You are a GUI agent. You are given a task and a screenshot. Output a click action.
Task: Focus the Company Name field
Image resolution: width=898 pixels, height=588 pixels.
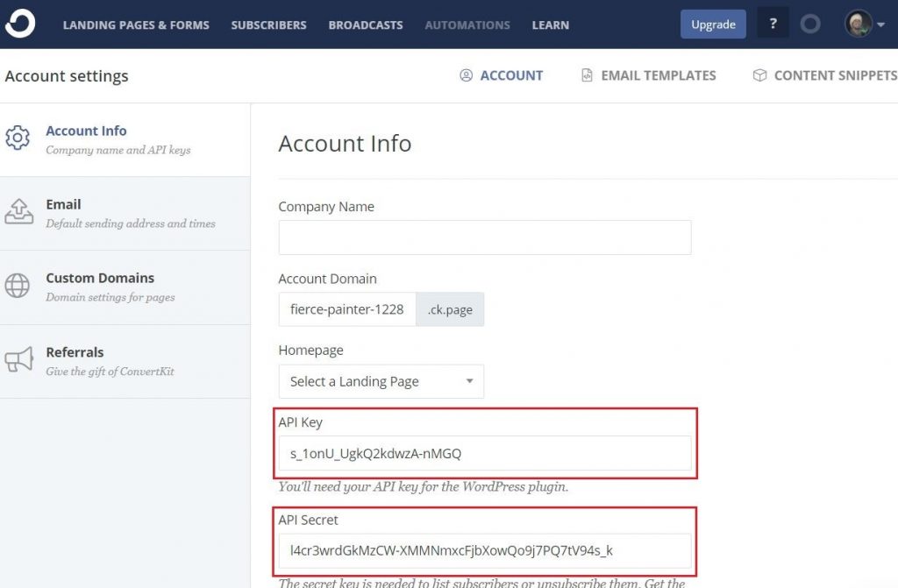tap(484, 237)
